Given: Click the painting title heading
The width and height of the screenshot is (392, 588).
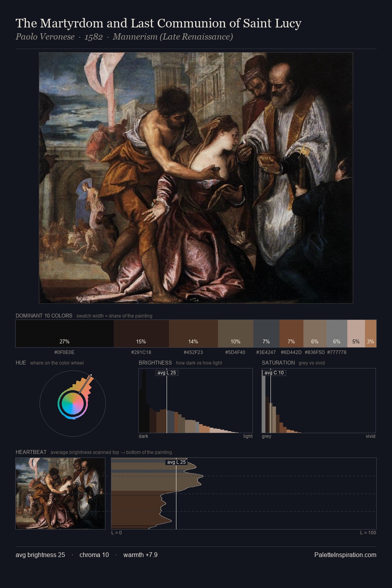Looking at the screenshot, I should 158,24.
